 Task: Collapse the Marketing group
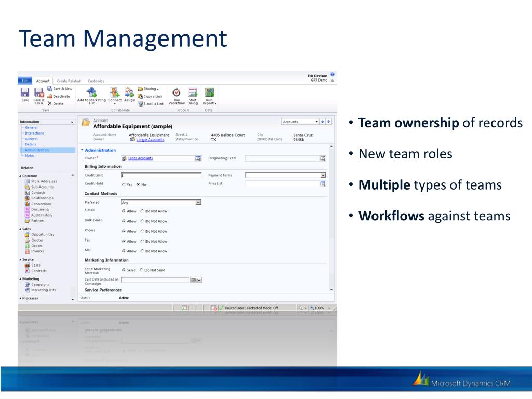click(x=20, y=279)
